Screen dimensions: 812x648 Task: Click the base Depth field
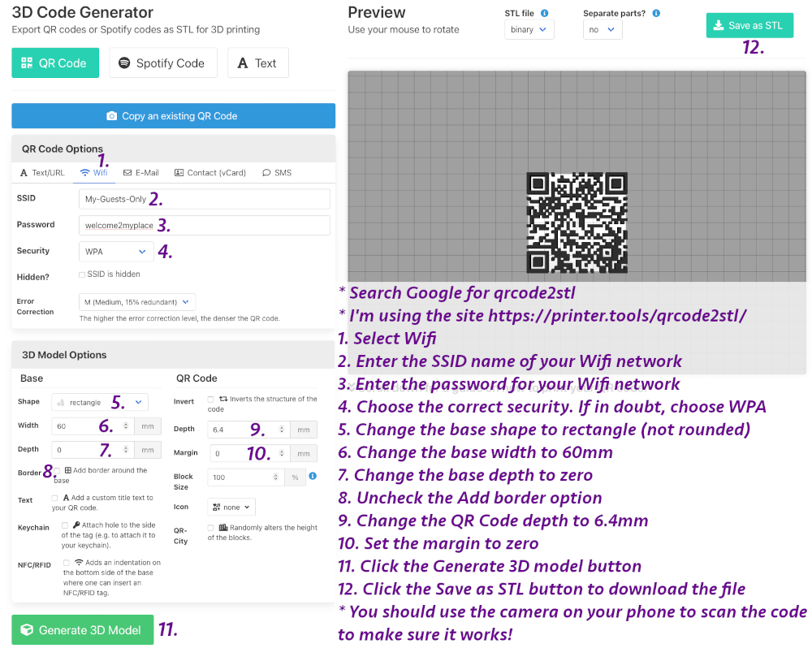pos(93,450)
